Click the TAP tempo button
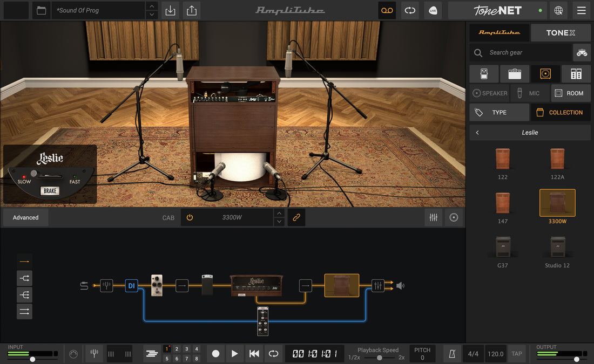Screen dimensions: 594x364 pyautogui.click(x=517, y=354)
